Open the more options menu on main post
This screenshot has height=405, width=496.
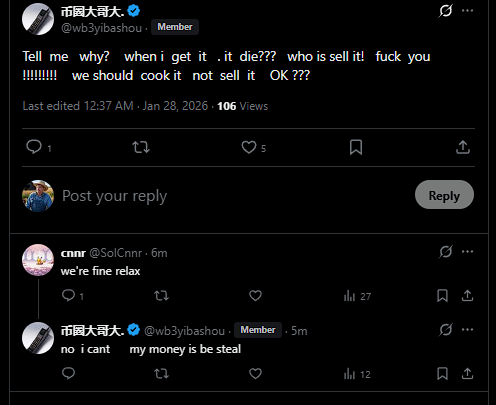click(467, 11)
